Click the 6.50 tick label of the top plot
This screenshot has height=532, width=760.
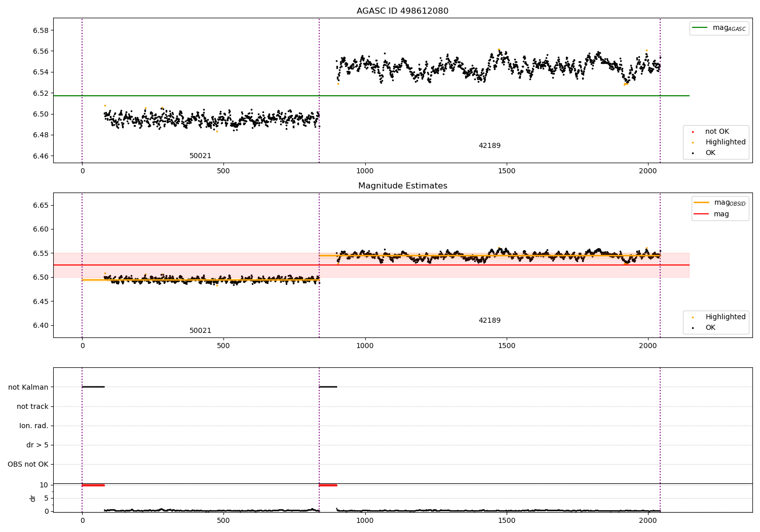[41, 114]
